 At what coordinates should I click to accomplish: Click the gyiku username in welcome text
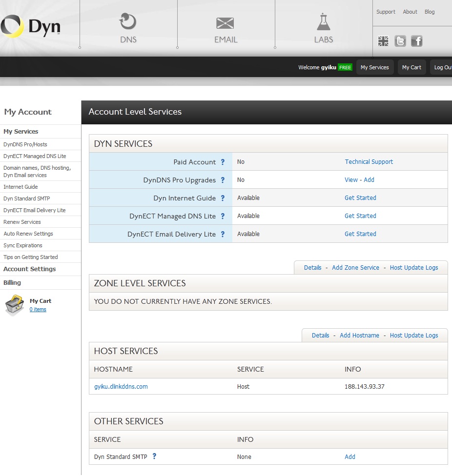329,67
